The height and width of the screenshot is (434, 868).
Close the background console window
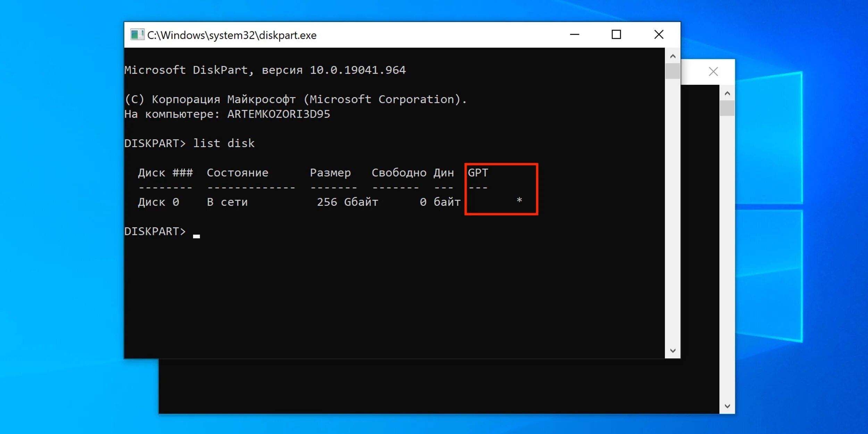point(713,72)
